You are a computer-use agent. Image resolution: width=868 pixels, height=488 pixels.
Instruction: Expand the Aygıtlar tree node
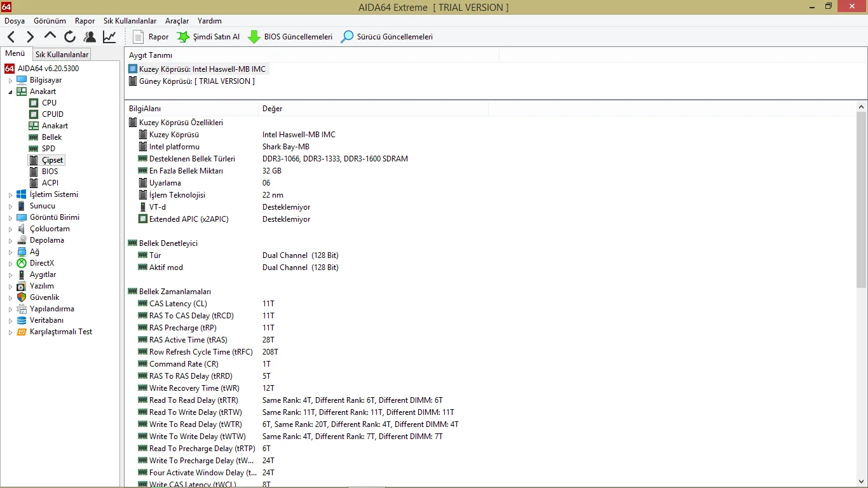pos(10,275)
